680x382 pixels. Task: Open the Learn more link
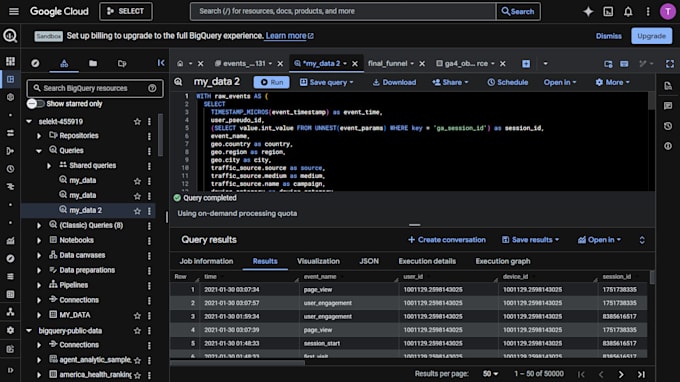[x=290, y=36]
